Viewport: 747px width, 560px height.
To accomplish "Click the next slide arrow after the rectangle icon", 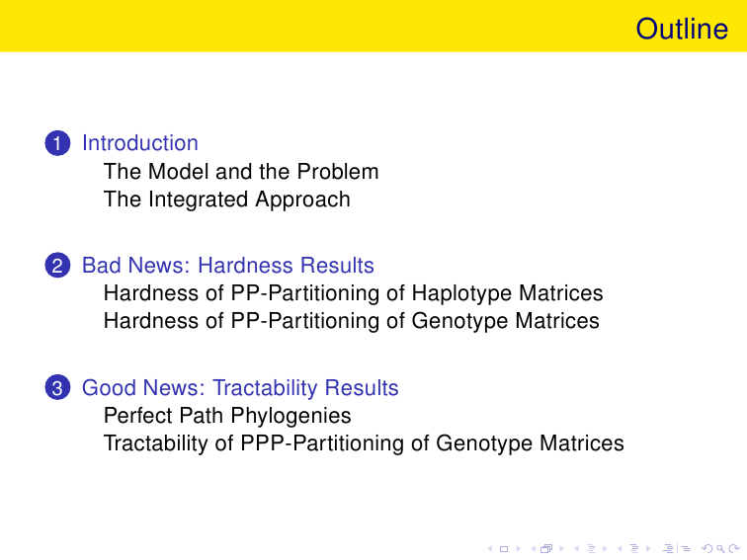I will click(x=519, y=549).
